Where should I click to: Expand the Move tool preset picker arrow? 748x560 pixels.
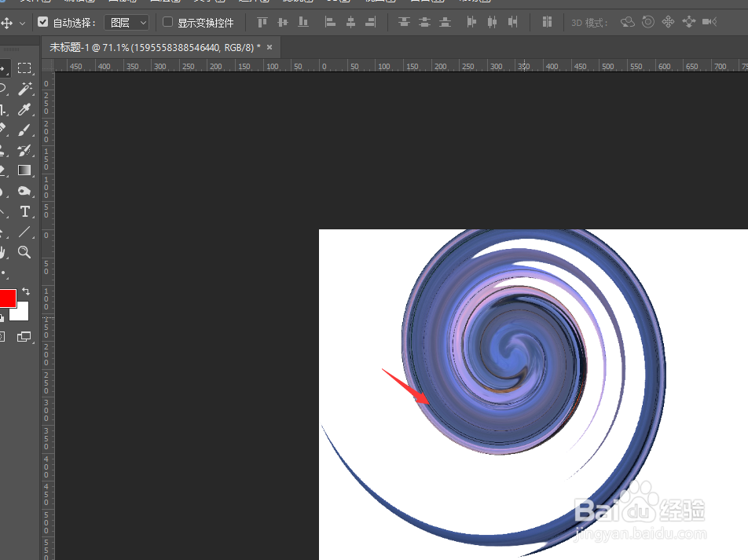click(23, 23)
